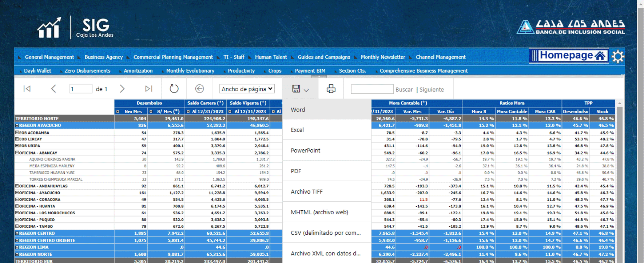
Task: Click the search text field
Action: coord(372,89)
